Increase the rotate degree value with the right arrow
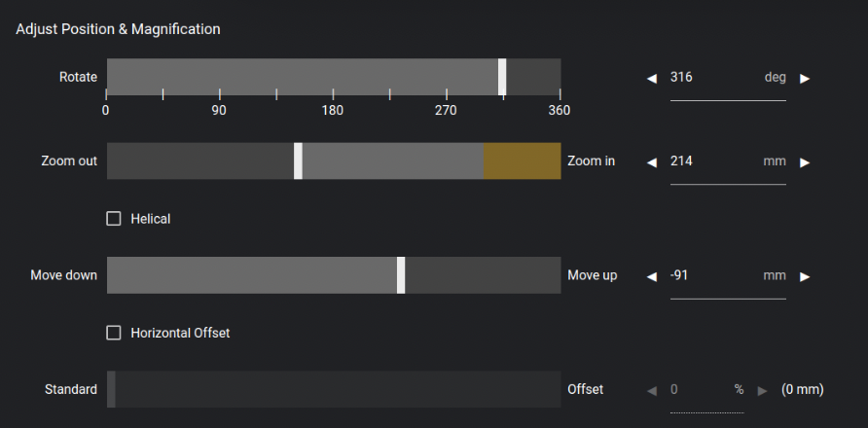868x428 pixels. tap(805, 79)
